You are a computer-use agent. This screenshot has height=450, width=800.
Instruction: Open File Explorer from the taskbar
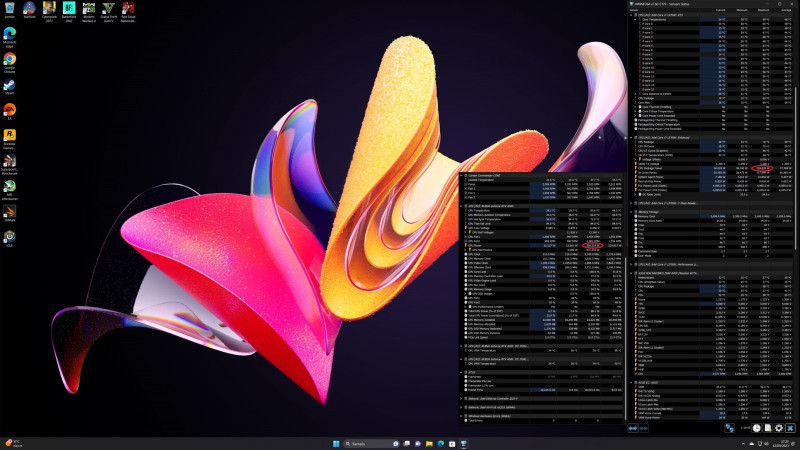tap(429, 444)
